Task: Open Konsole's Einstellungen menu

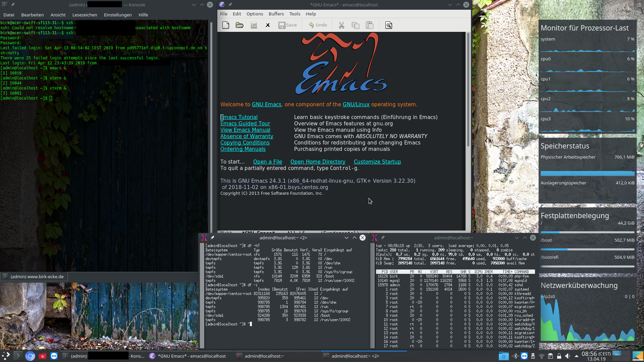Action: click(118, 15)
